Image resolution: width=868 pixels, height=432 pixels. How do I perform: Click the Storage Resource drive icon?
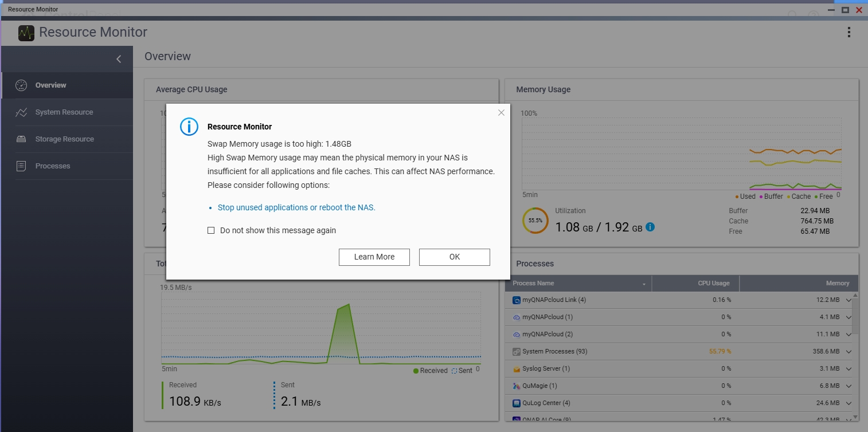coord(21,139)
